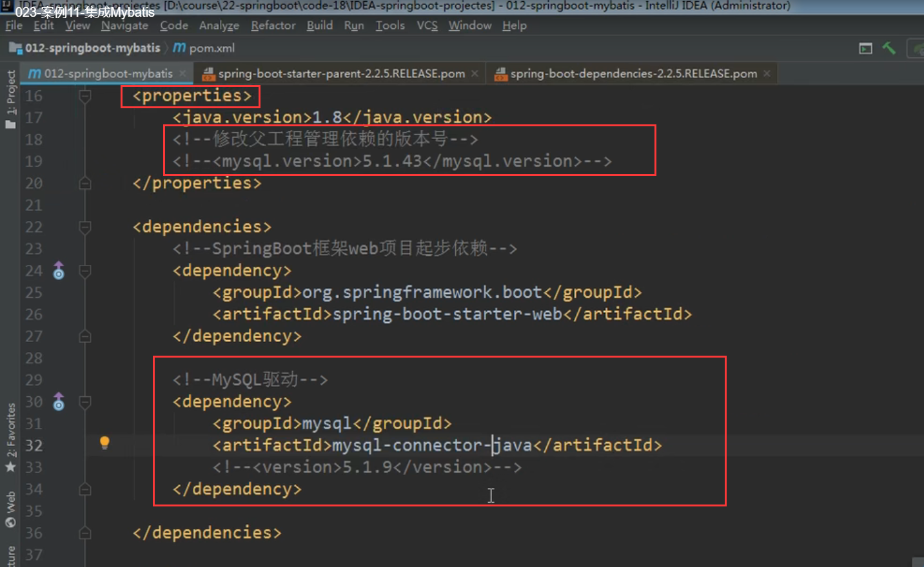
Task: Open the Project tool window
Action: tap(10, 100)
